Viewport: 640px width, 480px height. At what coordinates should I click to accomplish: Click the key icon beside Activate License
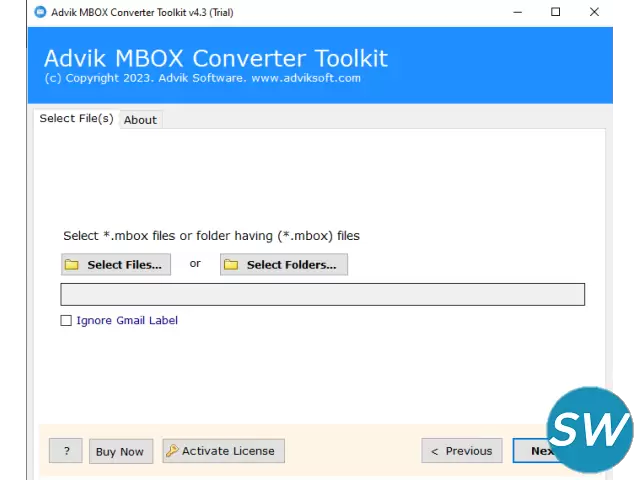point(171,451)
